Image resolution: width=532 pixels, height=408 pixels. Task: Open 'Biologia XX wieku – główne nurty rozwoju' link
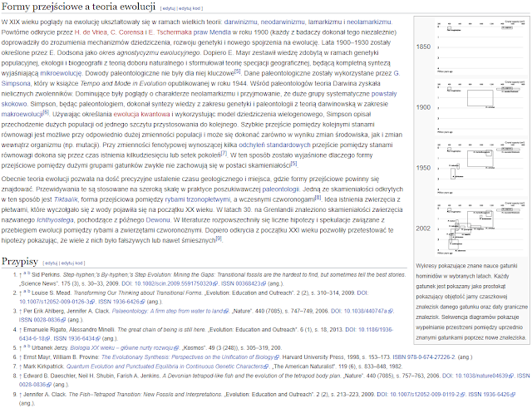pyautogui.click(x=124, y=348)
